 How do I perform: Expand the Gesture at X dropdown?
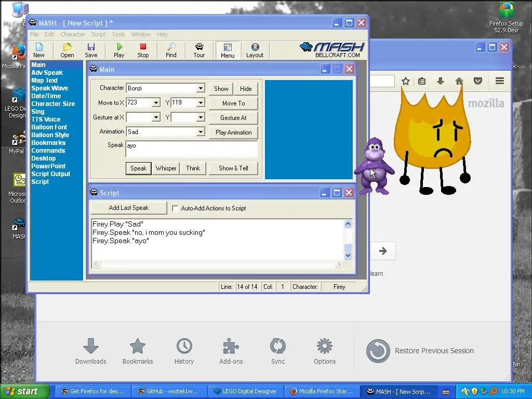[x=156, y=117]
